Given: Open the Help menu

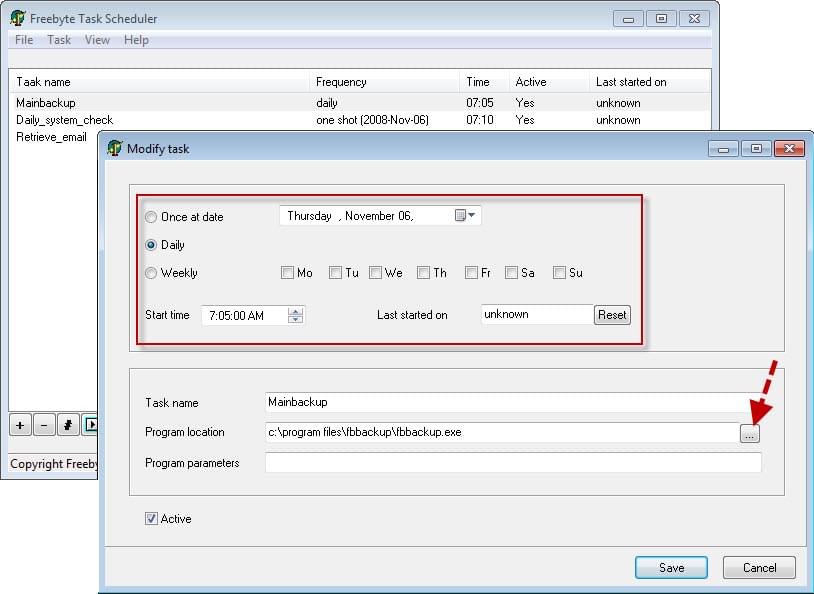Looking at the screenshot, I should click(x=136, y=40).
